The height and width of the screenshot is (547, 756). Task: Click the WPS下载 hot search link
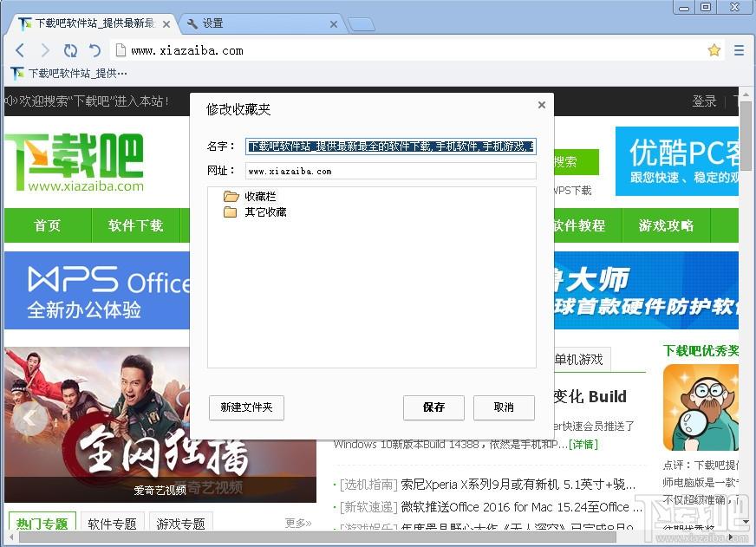point(572,191)
